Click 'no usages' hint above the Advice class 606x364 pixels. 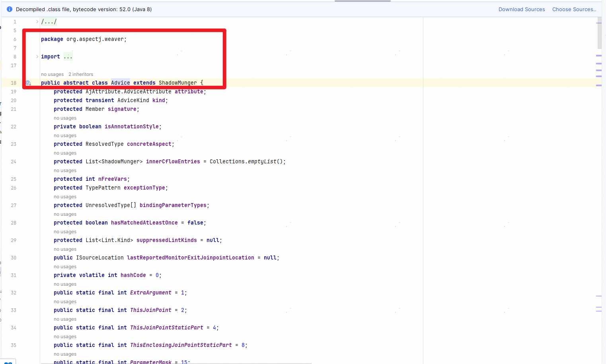pyautogui.click(x=52, y=74)
